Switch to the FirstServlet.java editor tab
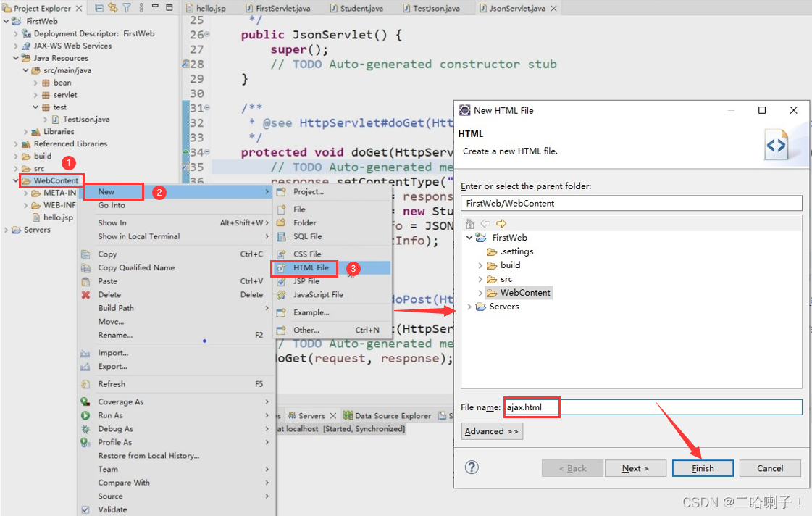This screenshot has height=516, width=812. 282,8
